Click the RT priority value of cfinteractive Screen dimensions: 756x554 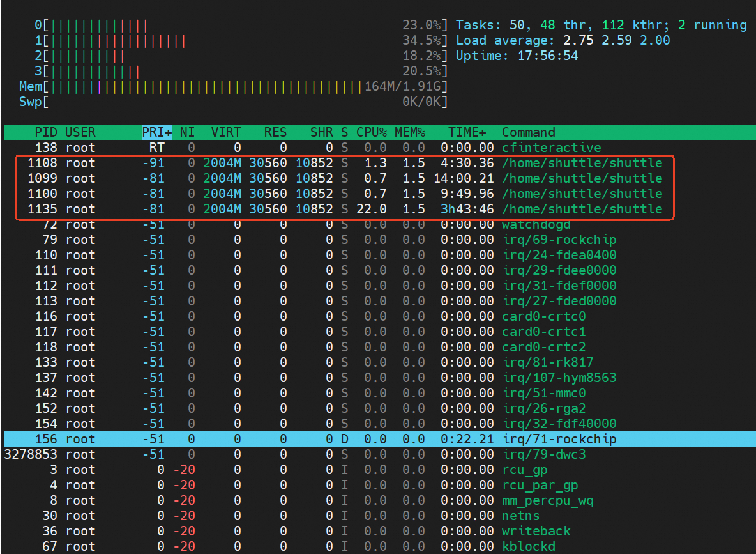coord(156,148)
